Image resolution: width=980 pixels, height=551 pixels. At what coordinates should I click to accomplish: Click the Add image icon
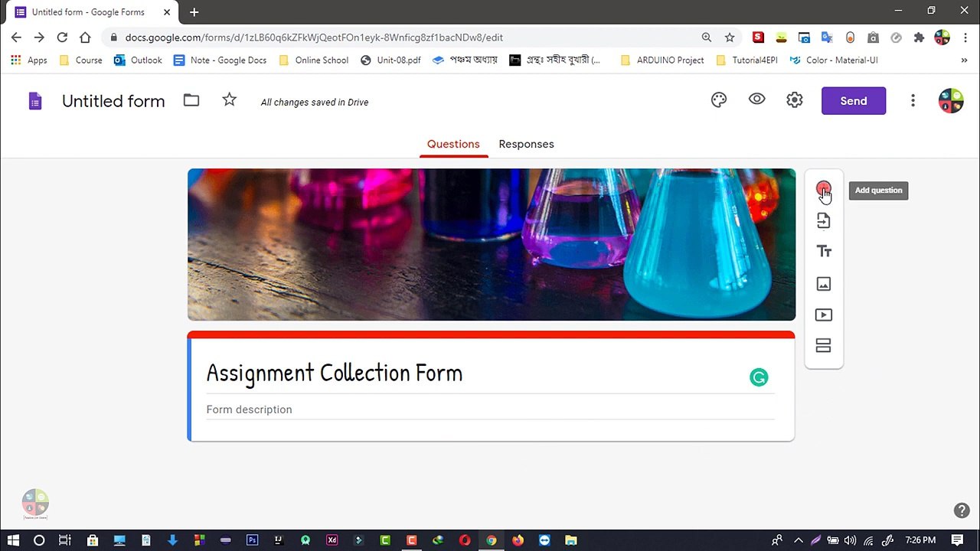[823, 284]
